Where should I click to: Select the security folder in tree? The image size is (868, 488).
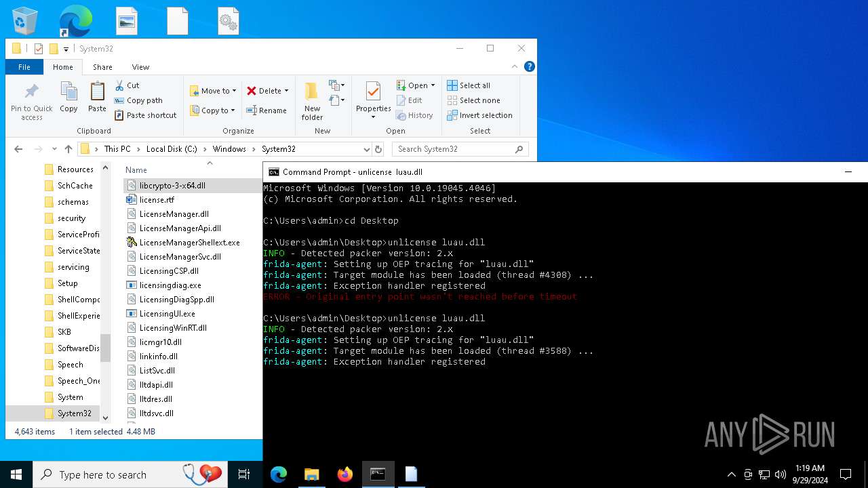pyautogui.click(x=71, y=218)
